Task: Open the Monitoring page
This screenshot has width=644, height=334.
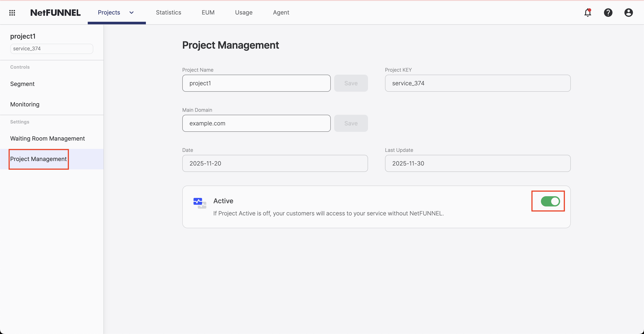Action: (x=24, y=105)
